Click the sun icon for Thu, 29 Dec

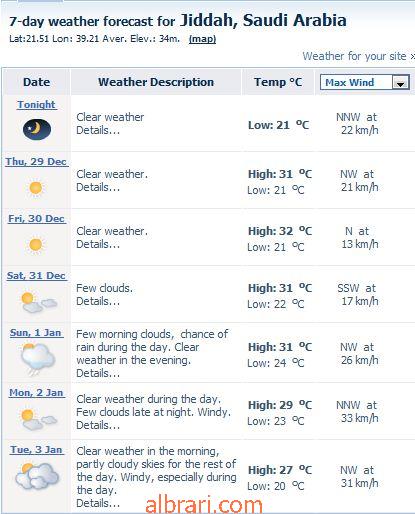coord(36,188)
